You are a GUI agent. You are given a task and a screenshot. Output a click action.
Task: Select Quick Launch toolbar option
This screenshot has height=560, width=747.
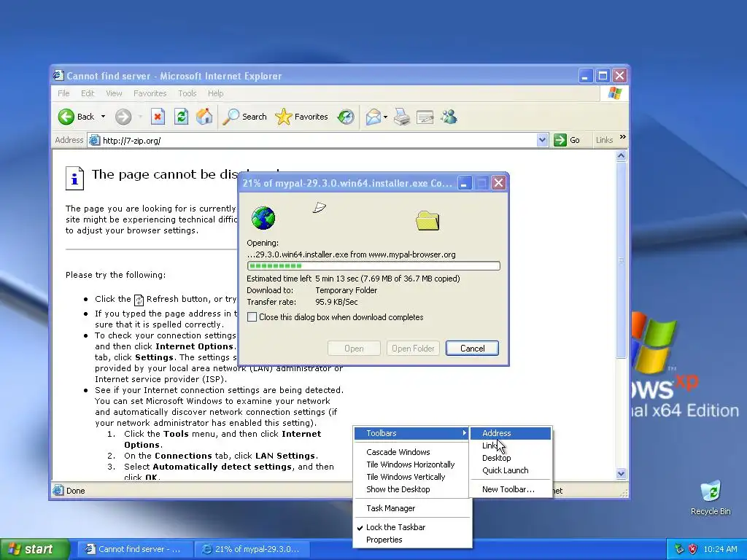511,470
